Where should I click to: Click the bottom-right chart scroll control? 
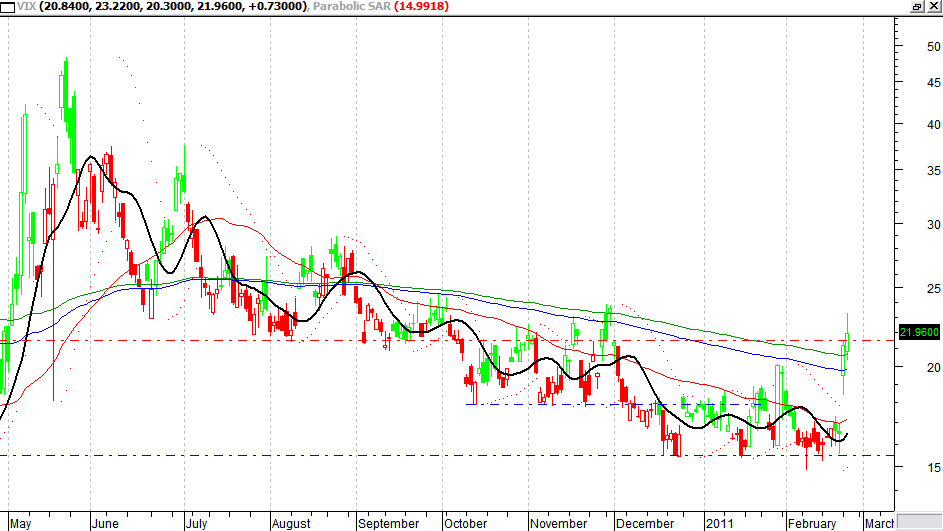[919, 521]
